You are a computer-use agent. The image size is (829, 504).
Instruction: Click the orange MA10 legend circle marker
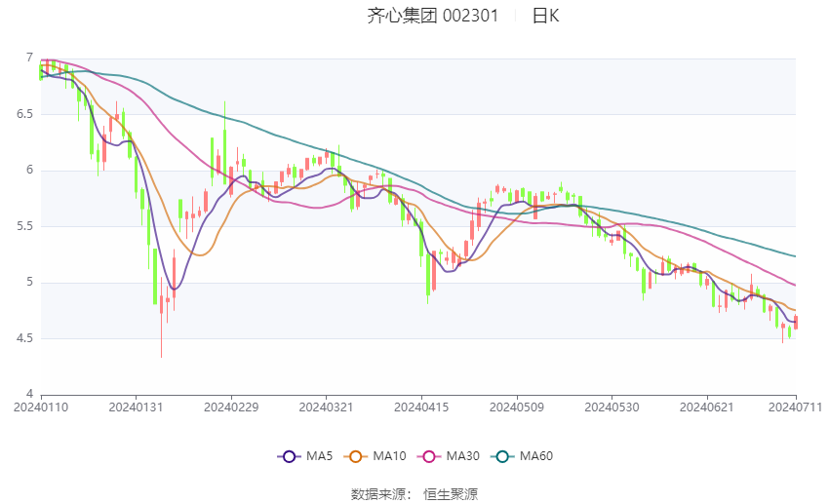coord(356,456)
